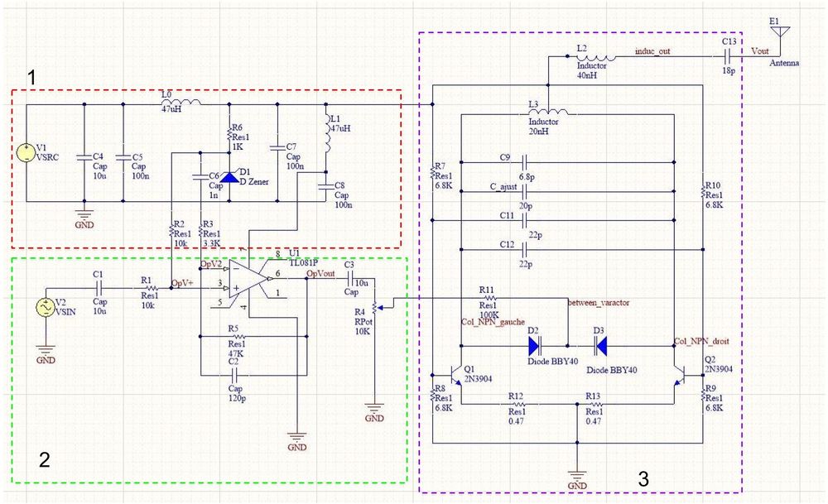The height and width of the screenshot is (504, 828).
Task: Select the OpVout net label
Action: click(x=320, y=274)
